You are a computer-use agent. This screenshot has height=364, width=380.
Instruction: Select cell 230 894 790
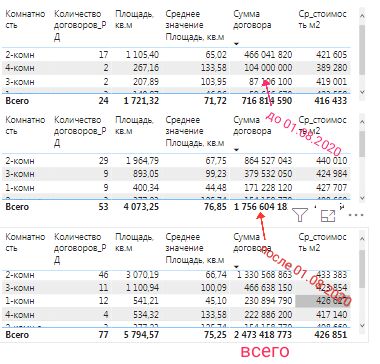(x=268, y=301)
